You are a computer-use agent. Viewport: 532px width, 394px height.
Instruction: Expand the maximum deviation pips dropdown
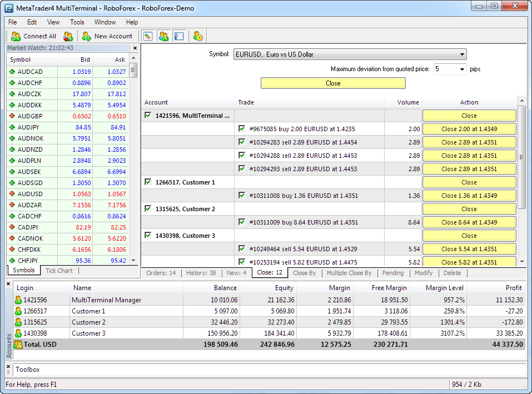(x=462, y=69)
